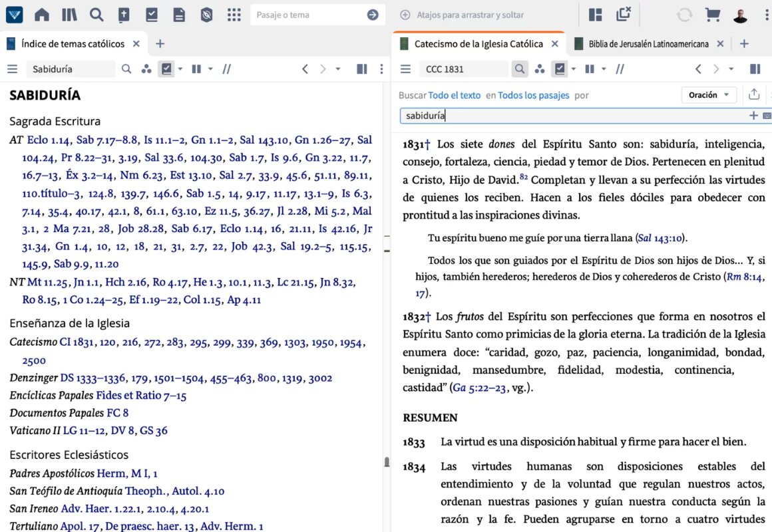The height and width of the screenshot is (532, 772).
Task: Open panel menu of Catecismo panel
Action: click(406, 69)
